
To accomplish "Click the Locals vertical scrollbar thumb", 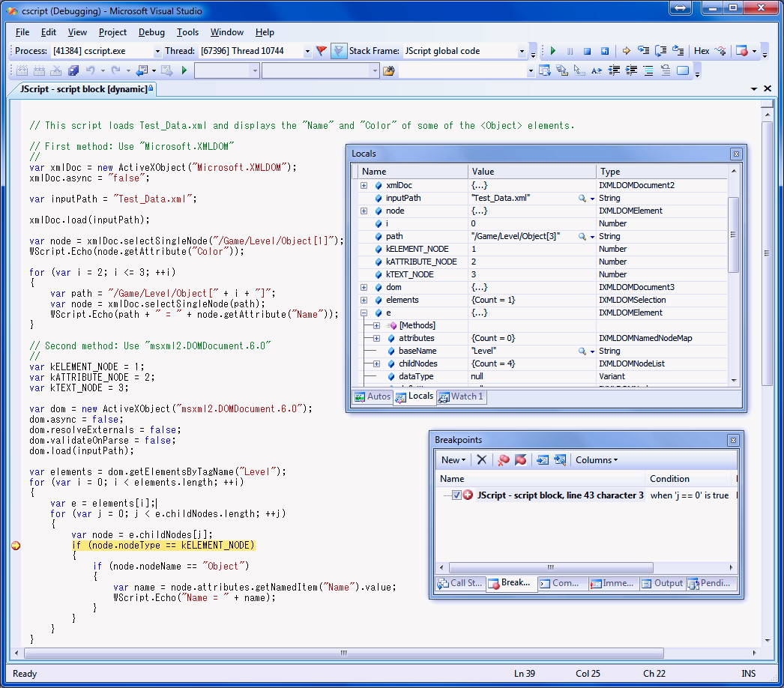I will [x=733, y=235].
